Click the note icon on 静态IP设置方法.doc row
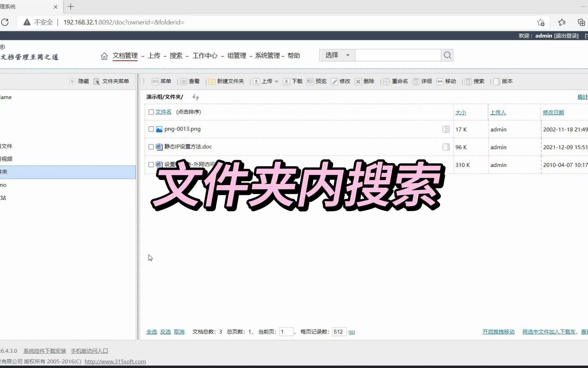Screen dimensions: 588x368 (446, 147)
